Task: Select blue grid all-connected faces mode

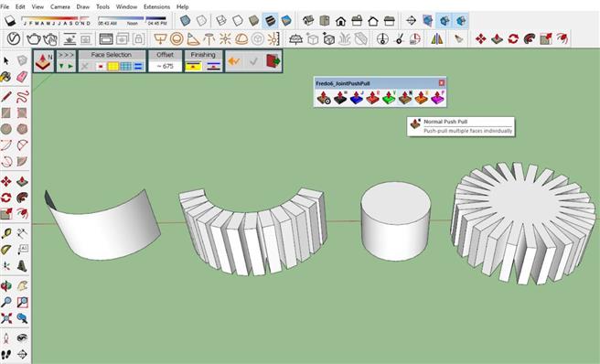Action: (x=125, y=66)
